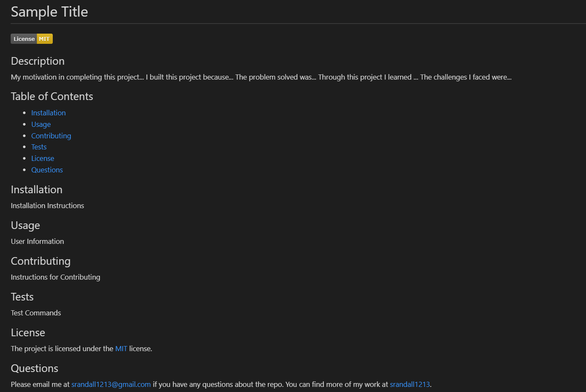Jump to Usage via contents link
Screen dimensions: 586x392
coord(41,124)
